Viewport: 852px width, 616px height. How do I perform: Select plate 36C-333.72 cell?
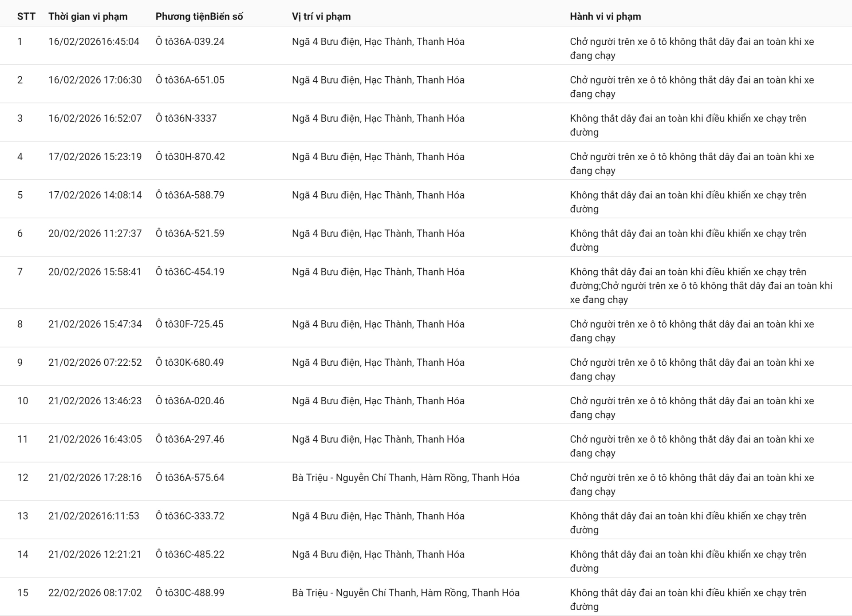tap(190, 516)
